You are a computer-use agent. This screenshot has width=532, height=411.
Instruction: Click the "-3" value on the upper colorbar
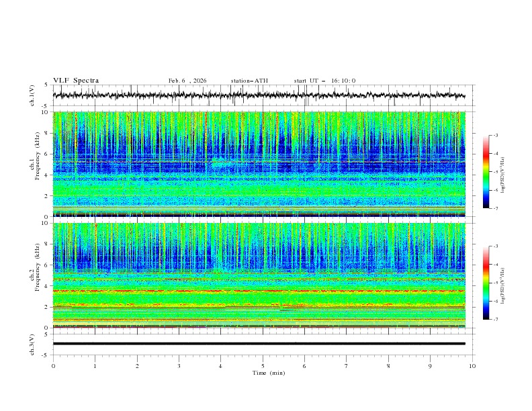[x=496, y=135]
